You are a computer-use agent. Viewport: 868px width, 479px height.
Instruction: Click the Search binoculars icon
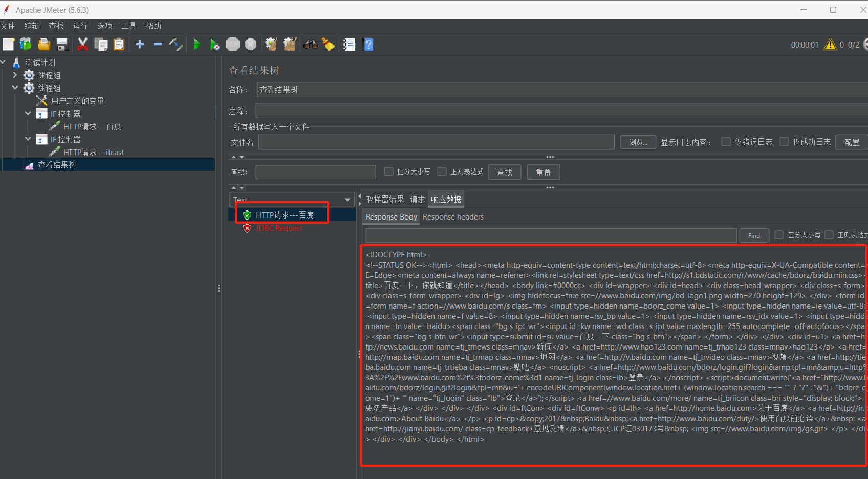point(311,45)
